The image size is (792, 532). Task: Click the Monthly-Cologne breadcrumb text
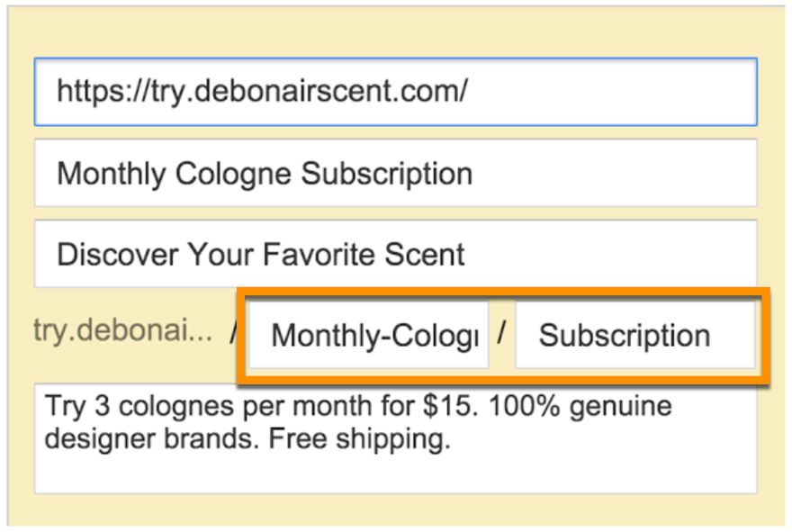pos(369,334)
